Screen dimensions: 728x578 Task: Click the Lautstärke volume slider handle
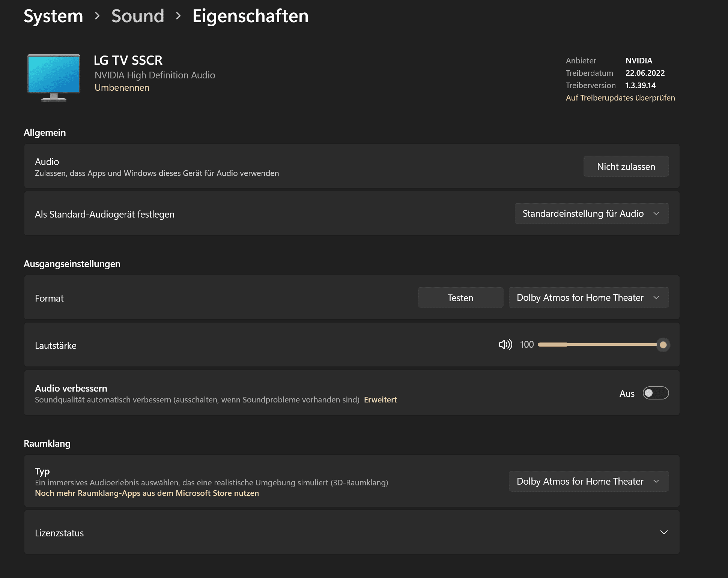pos(663,345)
